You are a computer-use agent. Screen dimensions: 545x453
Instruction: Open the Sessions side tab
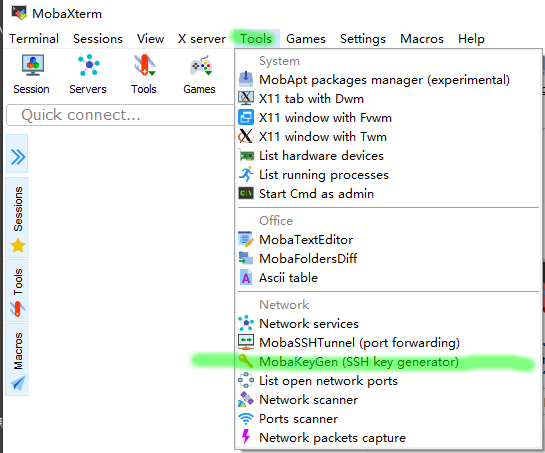(x=17, y=218)
